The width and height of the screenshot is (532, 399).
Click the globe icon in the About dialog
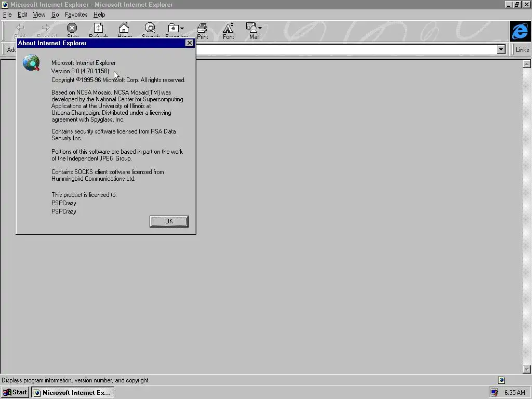(31, 62)
